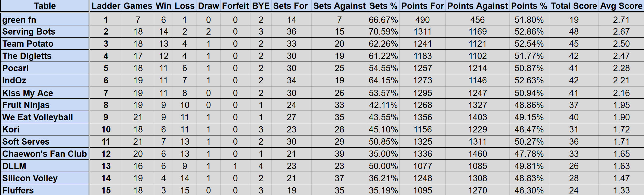644x195 pixels.
Task: Select the Avg Score header cell
Action: coord(621,6)
